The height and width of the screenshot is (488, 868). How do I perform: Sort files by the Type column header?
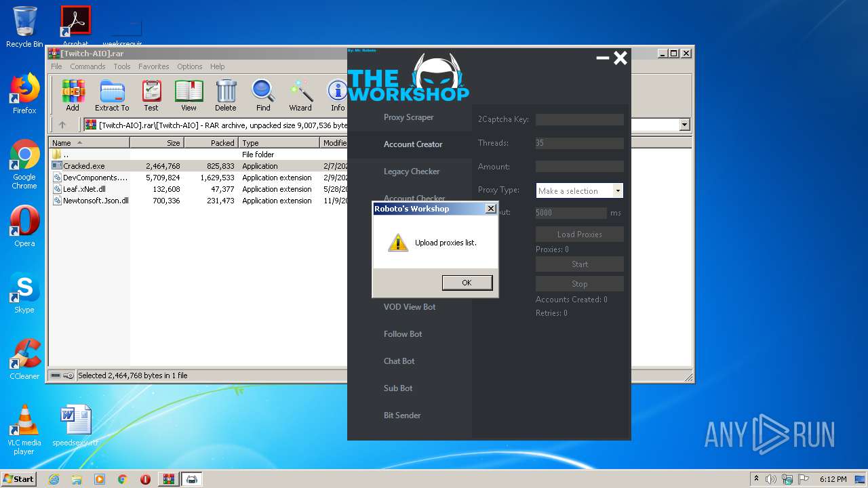[x=279, y=143]
